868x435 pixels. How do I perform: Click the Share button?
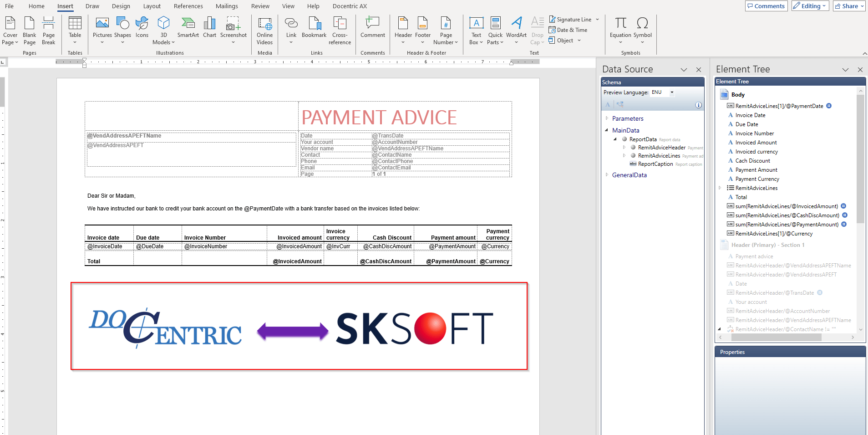click(849, 6)
